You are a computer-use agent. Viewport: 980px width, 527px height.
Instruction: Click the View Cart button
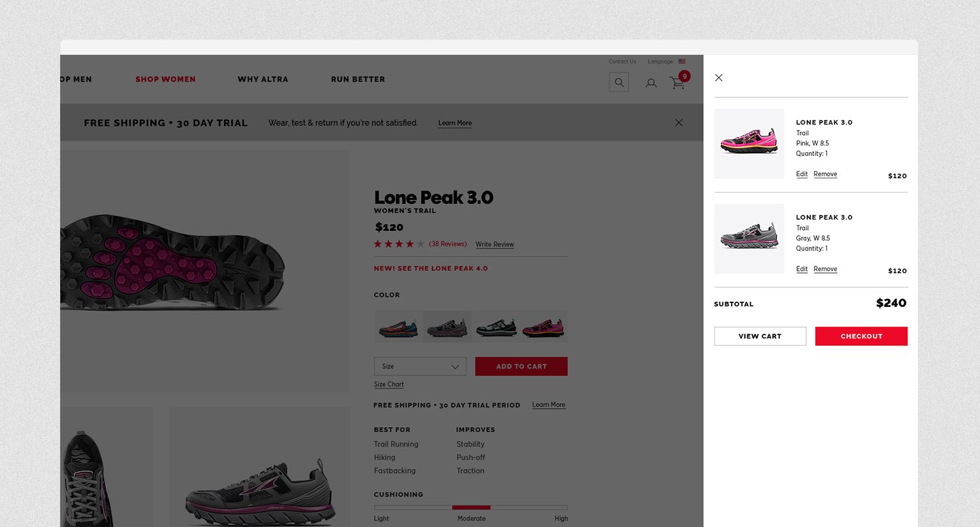(760, 336)
